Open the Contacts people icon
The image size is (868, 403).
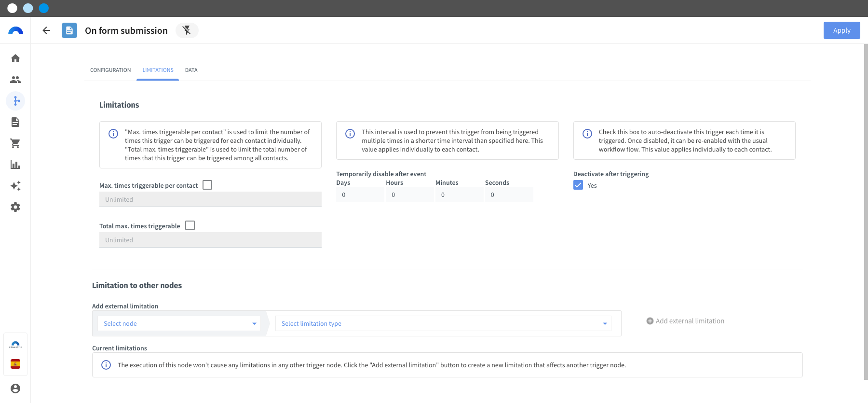(15, 80)
